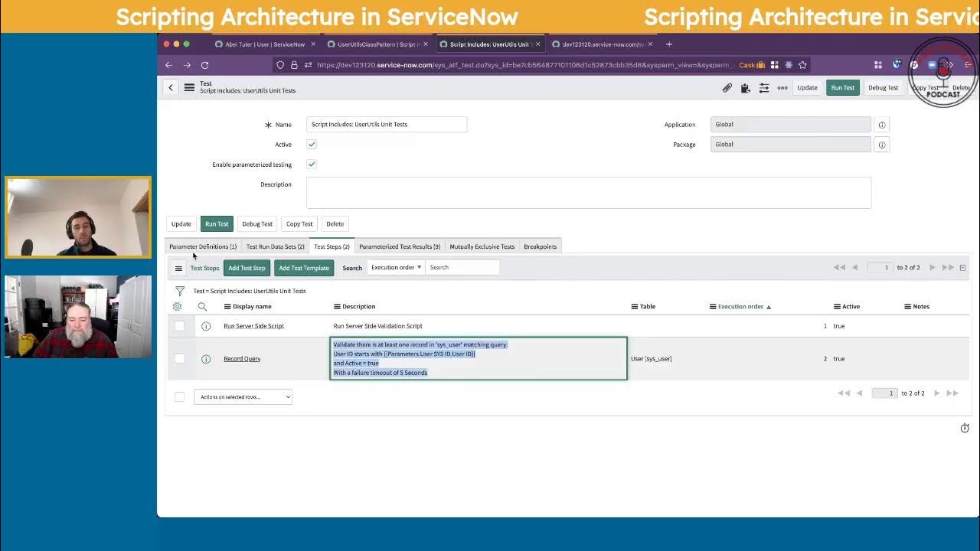Screen dimensions: 980x551
Task: Click Update in the header bar
Action: click(807, 88)
